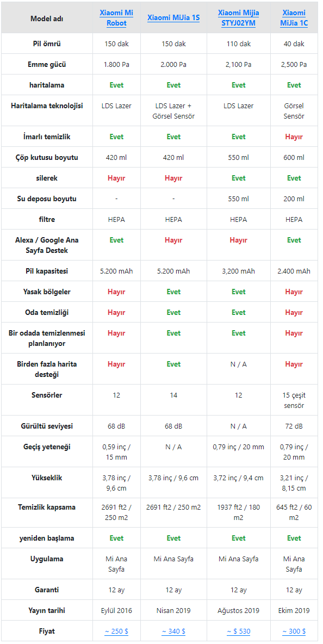
Task: Open the Xiaomi Mi Robot link
Action: [116, 18]
